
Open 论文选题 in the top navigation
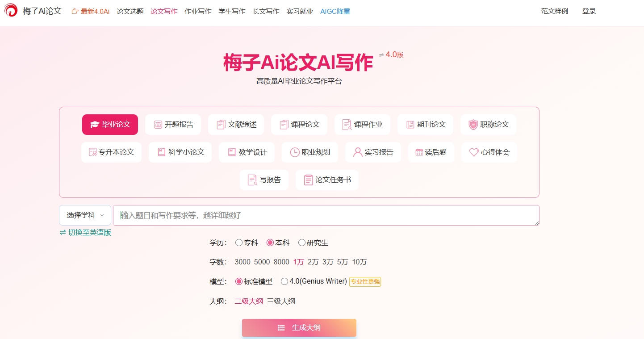[130, 12]
